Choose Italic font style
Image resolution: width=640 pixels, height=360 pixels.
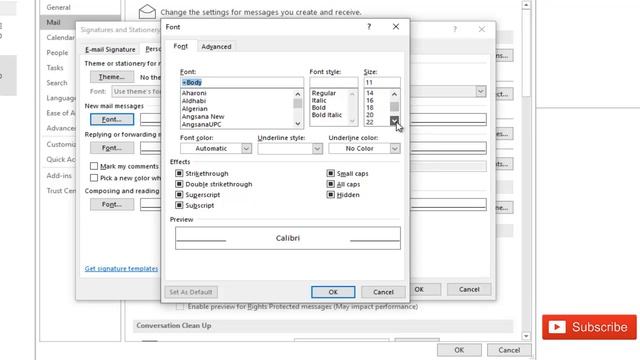[x=319, y=100]
